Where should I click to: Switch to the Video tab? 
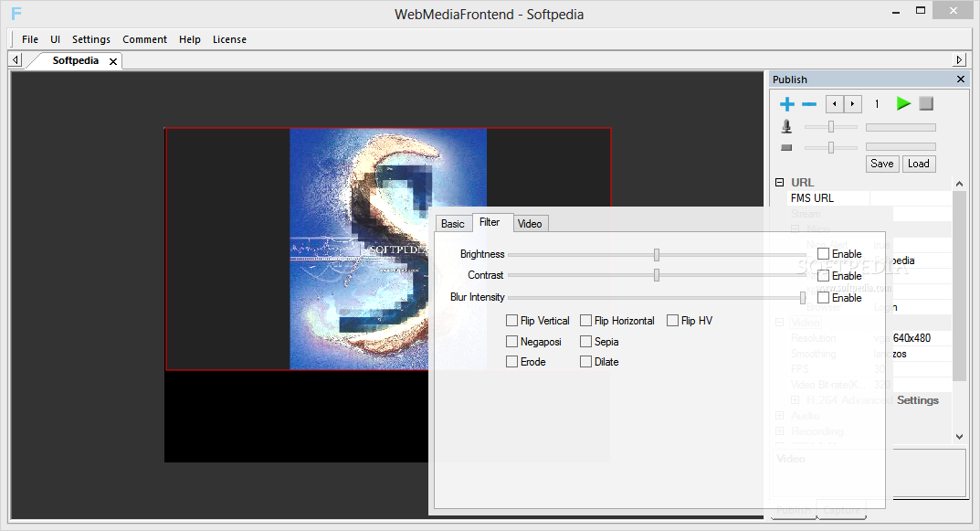[530, 223]
